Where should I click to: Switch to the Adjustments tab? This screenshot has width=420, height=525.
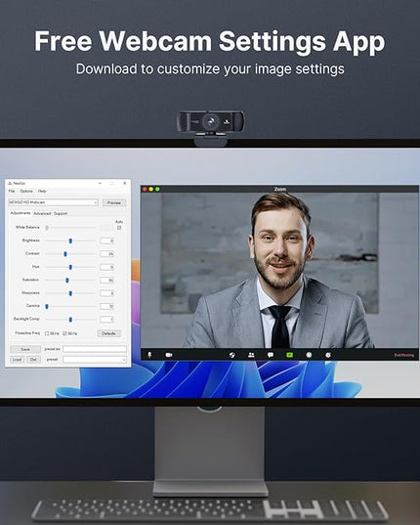point(21,213)
